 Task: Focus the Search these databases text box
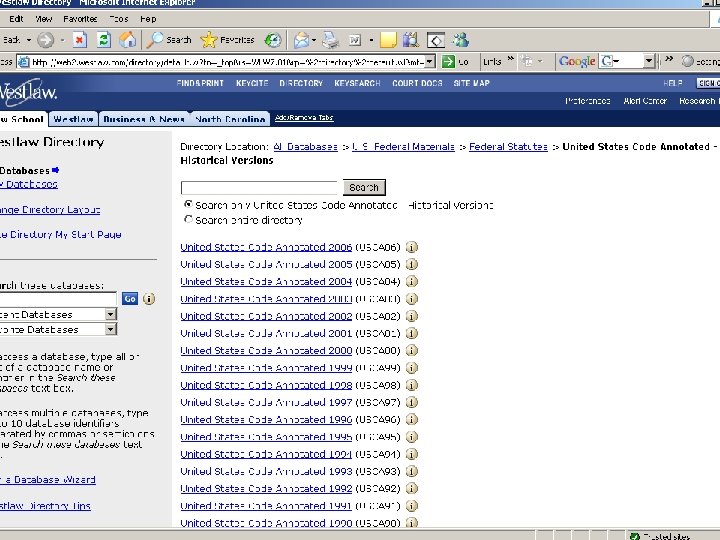pyautogui.click(x=58, y=299)
